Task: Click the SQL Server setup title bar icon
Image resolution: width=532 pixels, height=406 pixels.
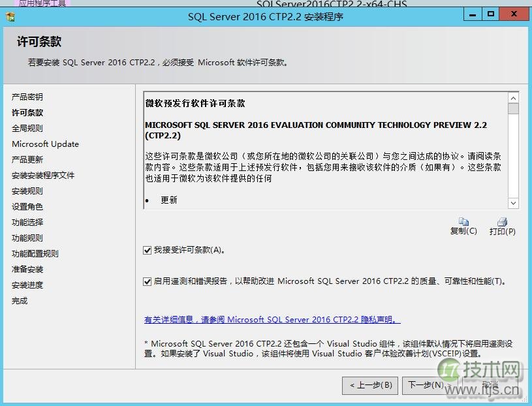Action: pos(10,16)
